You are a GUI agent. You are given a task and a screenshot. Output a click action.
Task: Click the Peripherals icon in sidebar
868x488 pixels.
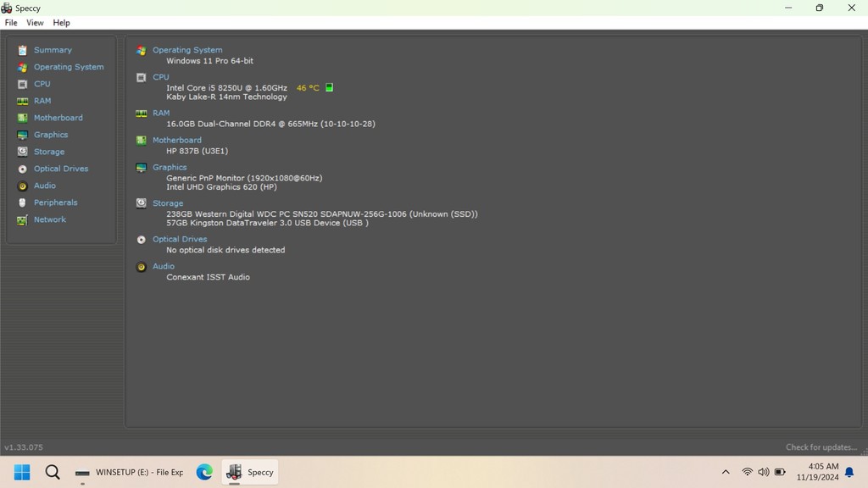tap(24, 202)
